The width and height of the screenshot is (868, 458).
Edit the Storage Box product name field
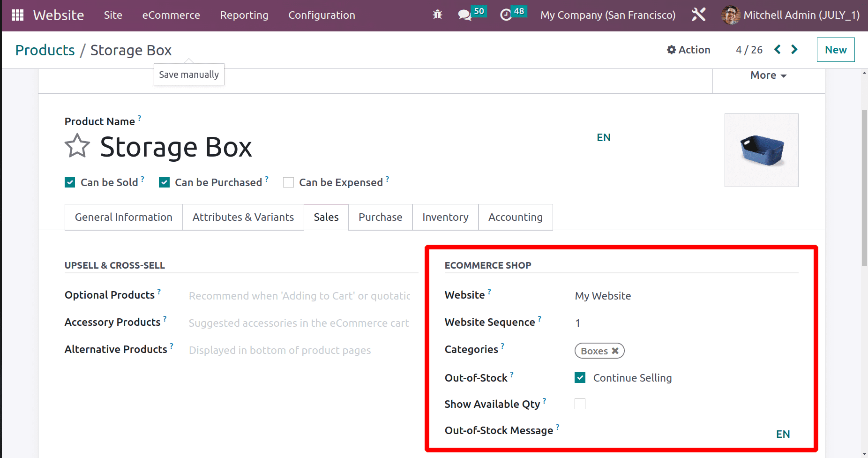(176, 147)
